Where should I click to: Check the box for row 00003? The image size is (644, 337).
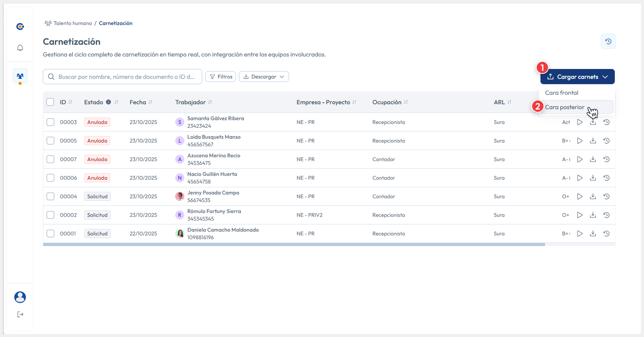coord(50,122)
